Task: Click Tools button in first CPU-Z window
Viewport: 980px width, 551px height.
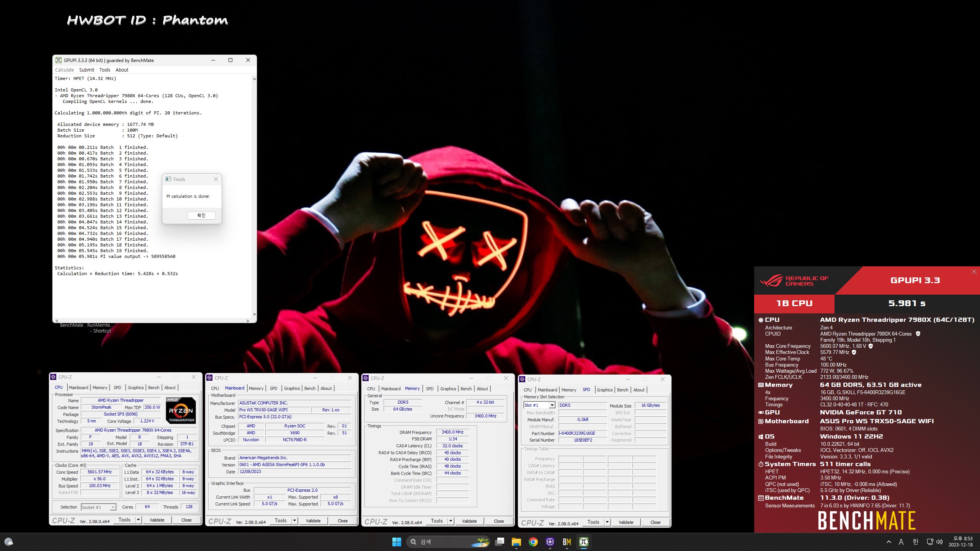Action: (x=124, y=520)
